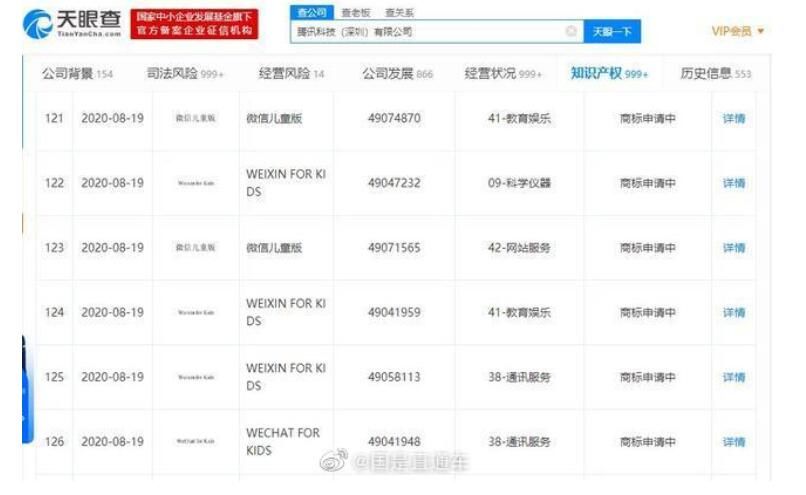This screenshot has width=806, height=495.
Task: View 详情 for WECHAT FOR KIDS row
Action: [734, 442]
